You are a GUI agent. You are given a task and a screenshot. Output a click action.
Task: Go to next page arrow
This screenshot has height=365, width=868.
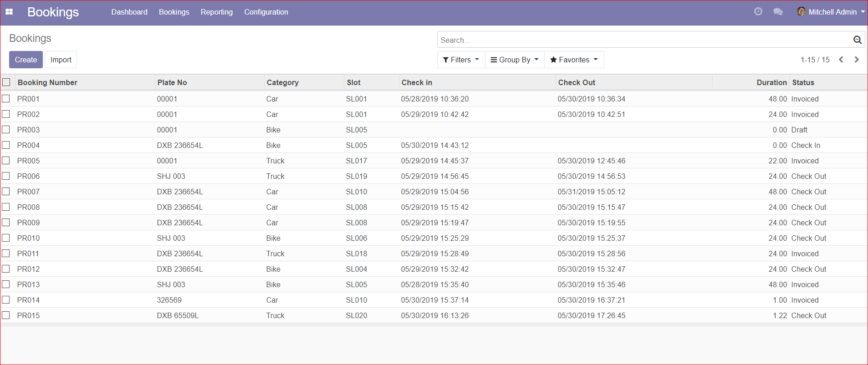coord(857,60)
